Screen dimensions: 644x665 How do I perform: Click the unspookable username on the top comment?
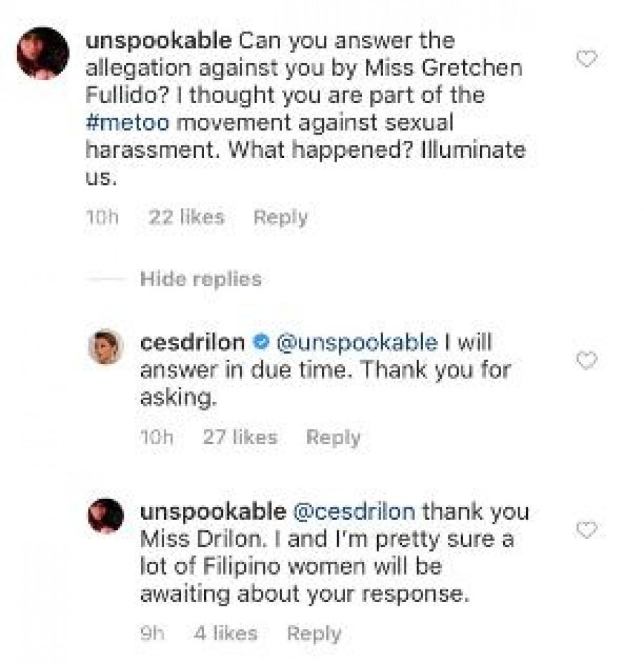pyautogui.click(x=158, y=41)
